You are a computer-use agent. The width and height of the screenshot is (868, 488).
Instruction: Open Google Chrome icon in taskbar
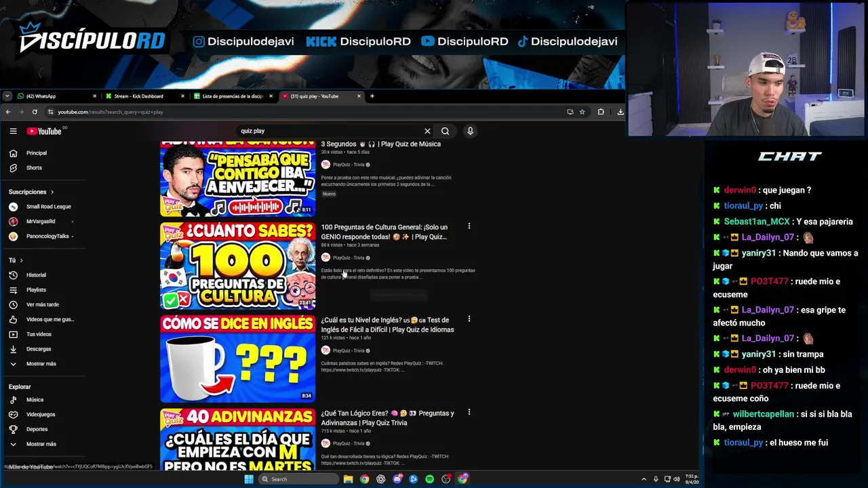pyautogui.click(x=364, y=479)
